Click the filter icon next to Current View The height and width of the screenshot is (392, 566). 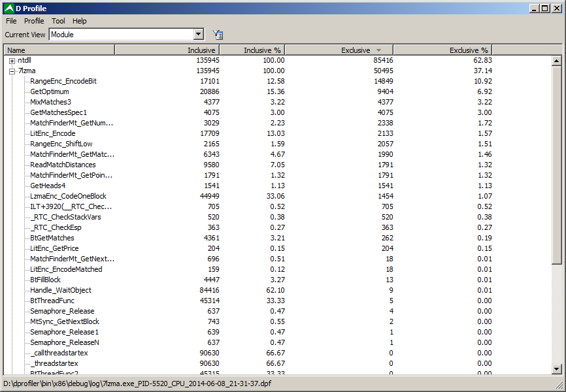(x=218, y=35)
